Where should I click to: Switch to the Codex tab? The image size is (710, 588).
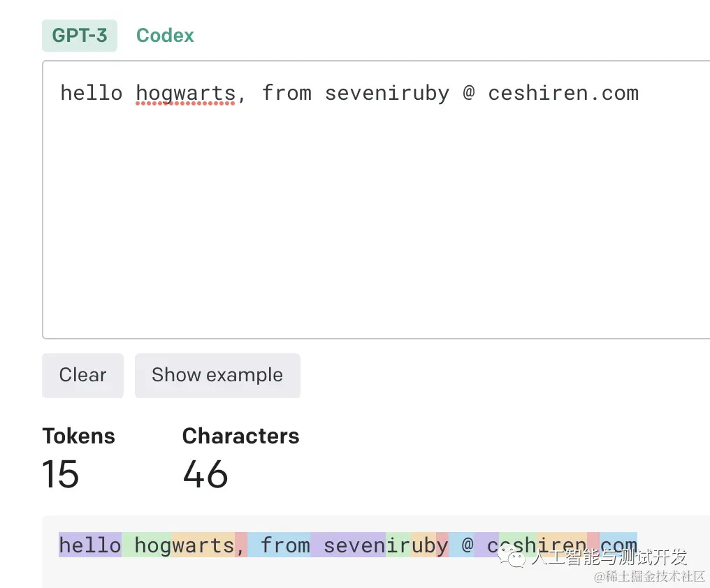point(165,36)
